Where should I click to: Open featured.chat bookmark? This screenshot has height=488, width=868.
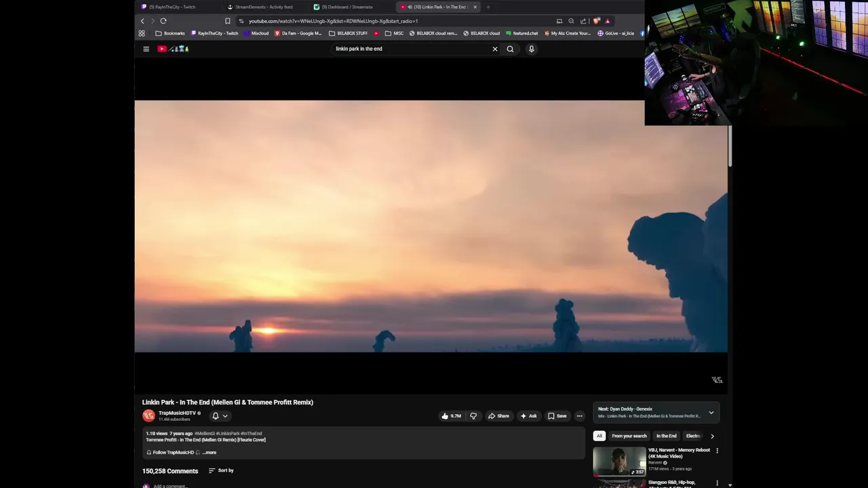(522, 33)
